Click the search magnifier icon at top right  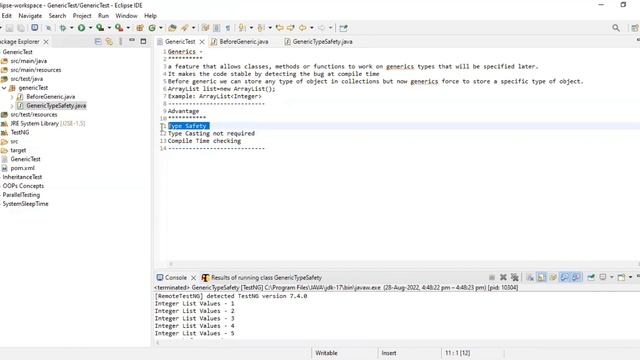click(x=616, y=28)
